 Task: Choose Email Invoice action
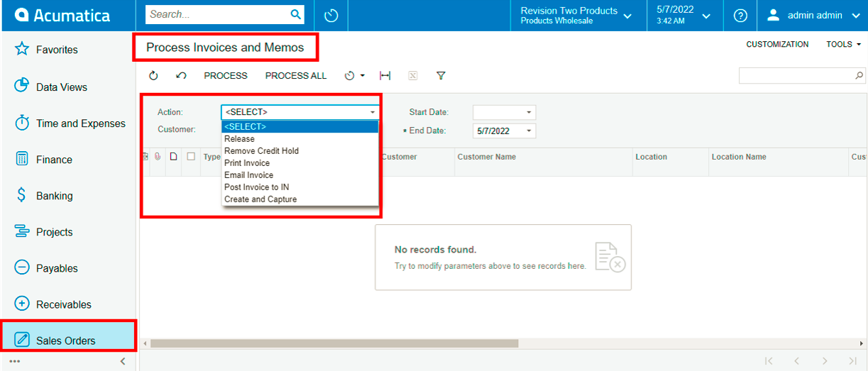300,175
